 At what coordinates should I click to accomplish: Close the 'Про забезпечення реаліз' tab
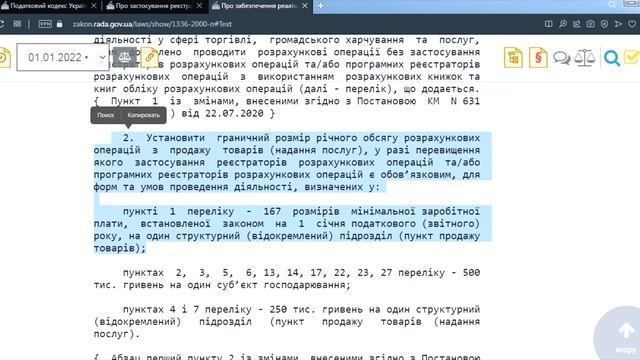(x=305, y=6)
